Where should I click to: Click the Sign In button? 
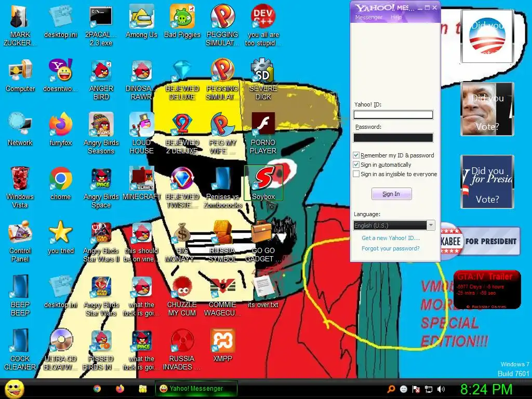(x=392, y=194)
